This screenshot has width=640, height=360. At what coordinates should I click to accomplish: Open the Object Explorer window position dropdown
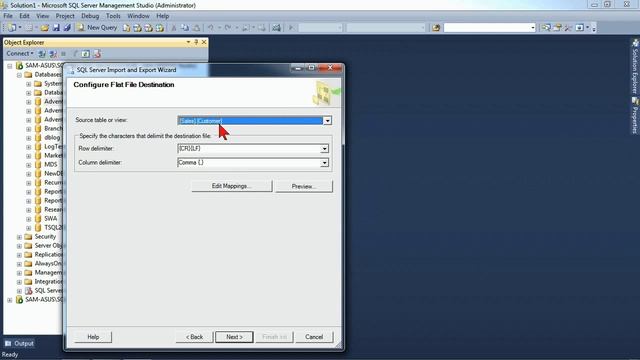(188, 42)
